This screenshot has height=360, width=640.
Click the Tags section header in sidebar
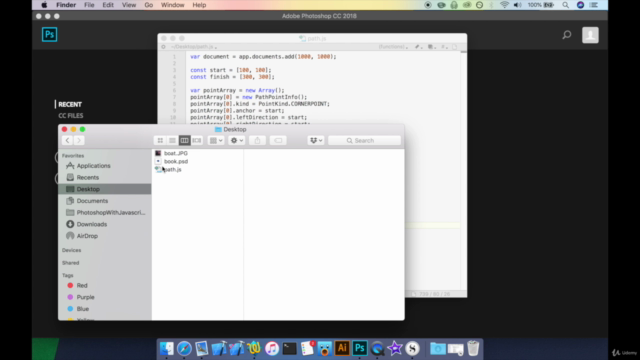(68, 276)
